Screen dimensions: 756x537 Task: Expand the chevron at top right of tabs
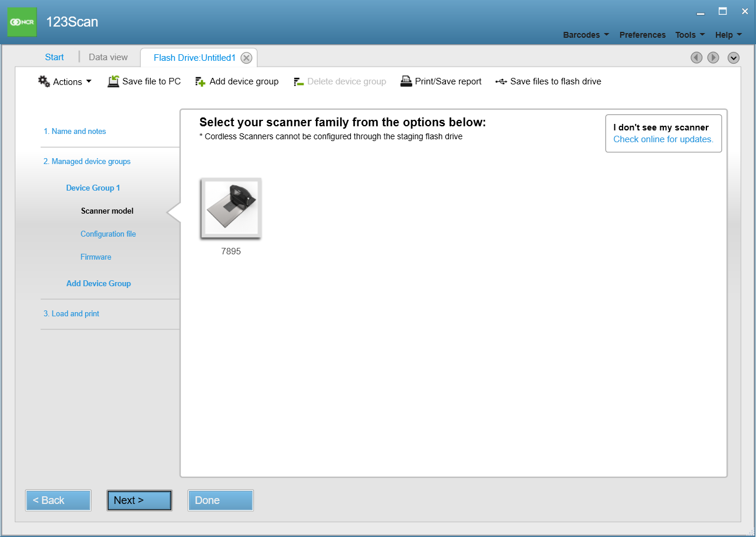734,58
